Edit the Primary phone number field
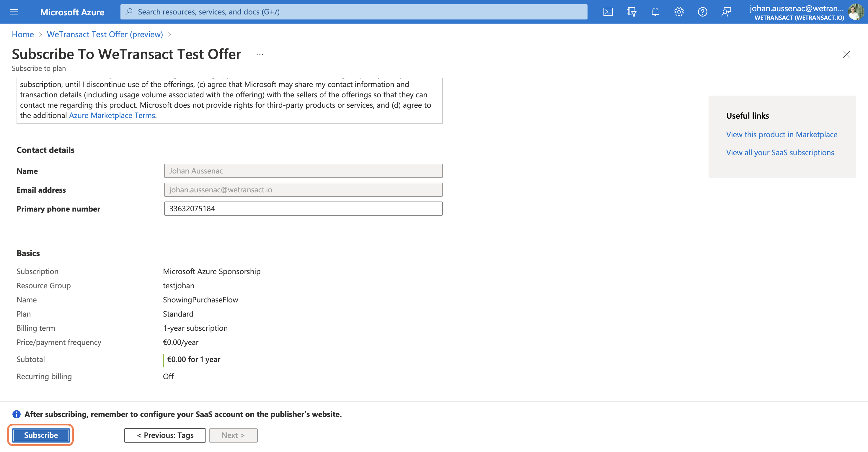Viewport: 868px width, 452px height. click(x=303, y=209)
